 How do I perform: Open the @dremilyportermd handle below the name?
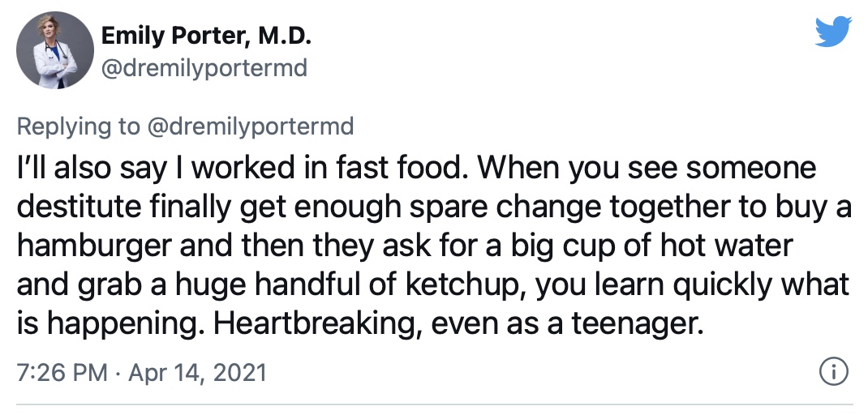tap(204, 69)
